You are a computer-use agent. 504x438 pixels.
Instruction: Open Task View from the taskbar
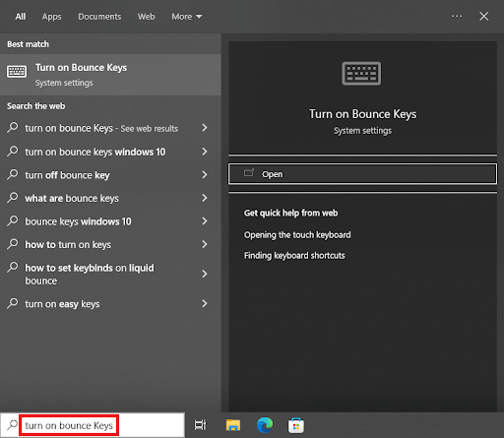pyautogui.click(x=200, y=425)
